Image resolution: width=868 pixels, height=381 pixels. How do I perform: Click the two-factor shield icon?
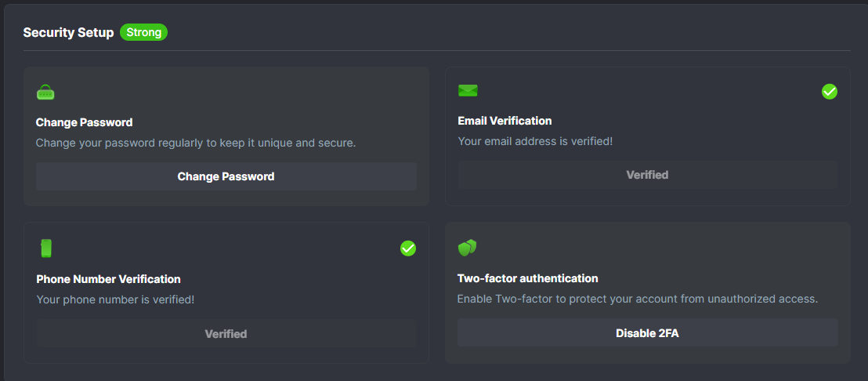pos(467,248)
